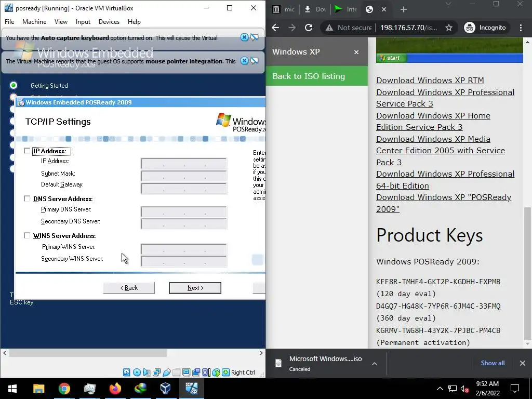Click the audio speaker icon in VirtualBox status bar

147,372
